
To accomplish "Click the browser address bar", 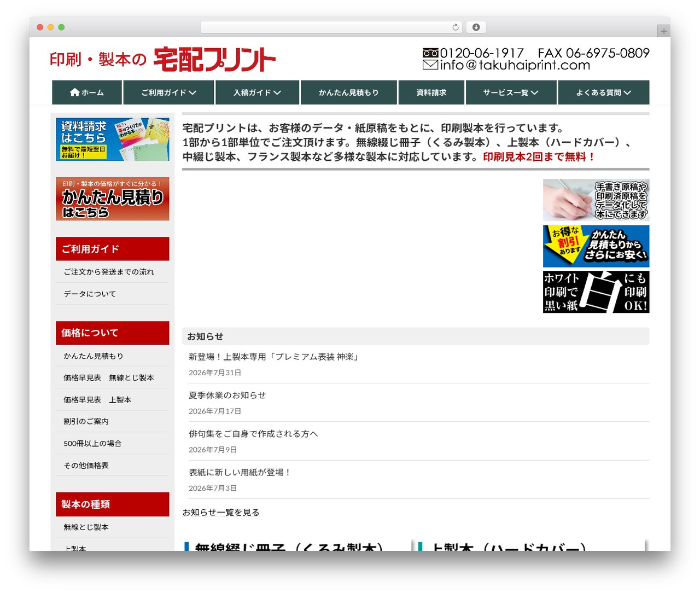I will [331, 27].
